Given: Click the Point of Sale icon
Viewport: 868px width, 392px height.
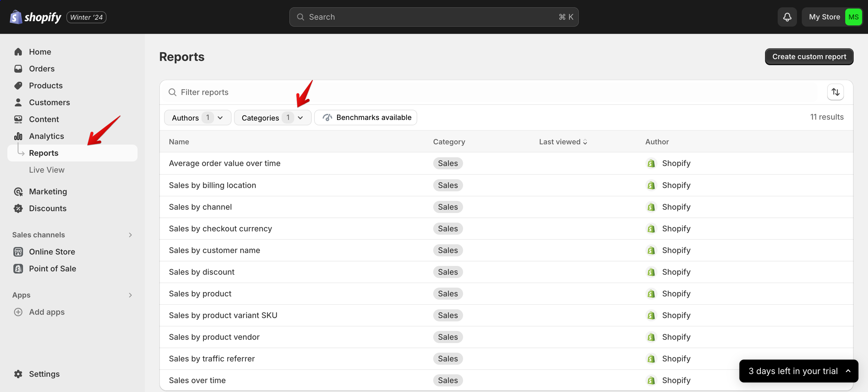Looking at the screenshot, I should [x=18, y=268].
